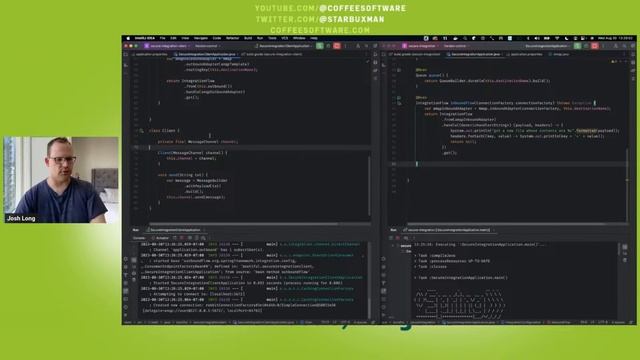
Task: Open the File menu
Action: 162,38
